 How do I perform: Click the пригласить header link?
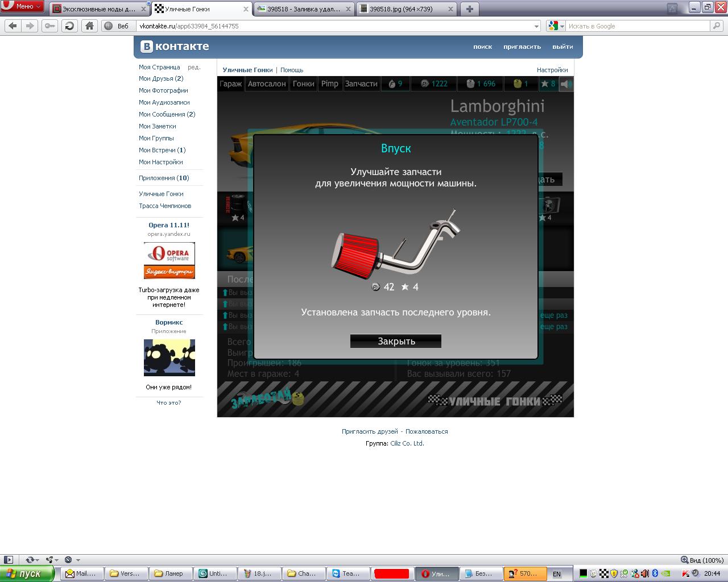[x=522, y=47]
